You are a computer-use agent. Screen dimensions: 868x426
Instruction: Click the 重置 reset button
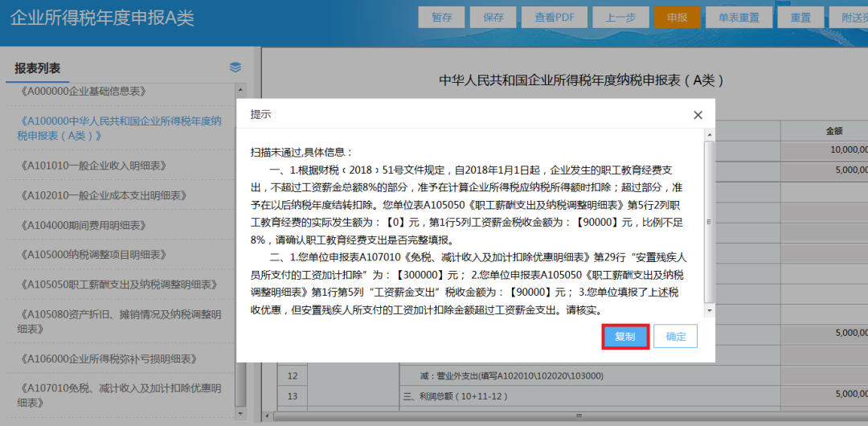pos(800,17)
